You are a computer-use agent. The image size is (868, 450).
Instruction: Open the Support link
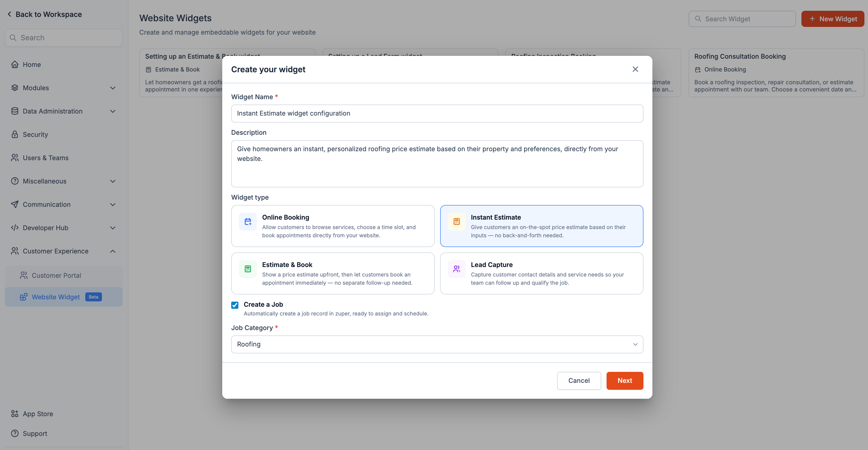[64, 433]
